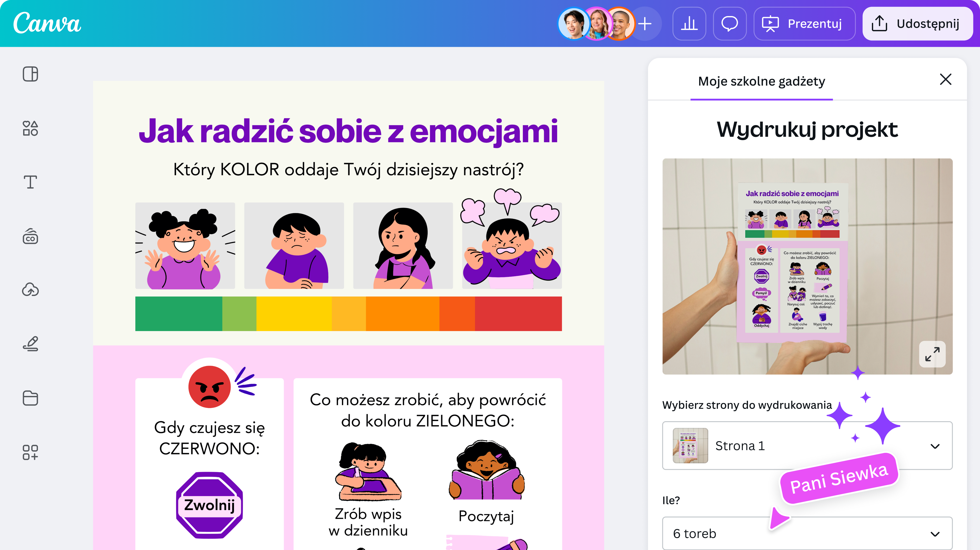This screenshot has width=980, height=550.
Task: Add a collaborator with plus icon
Action: tap(645, 24)
